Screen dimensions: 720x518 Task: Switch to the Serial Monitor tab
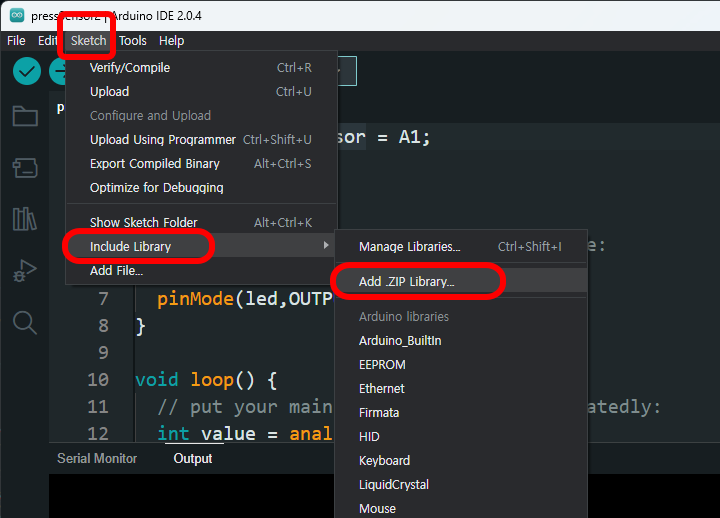pos(97,458)
